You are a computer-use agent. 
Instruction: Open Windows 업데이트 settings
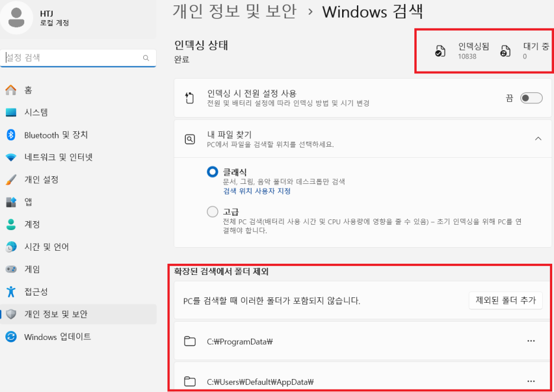tap(78, 336)
